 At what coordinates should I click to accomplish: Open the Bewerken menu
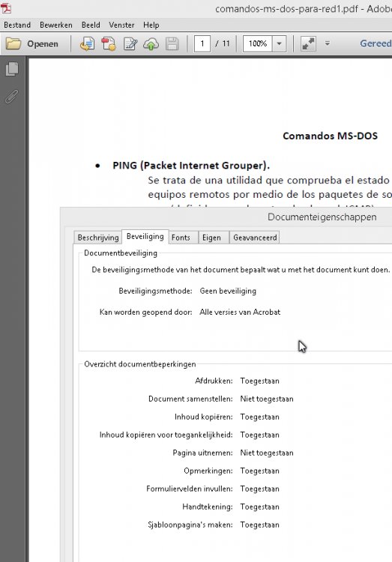pyautogui.click(x=56, y=25)
